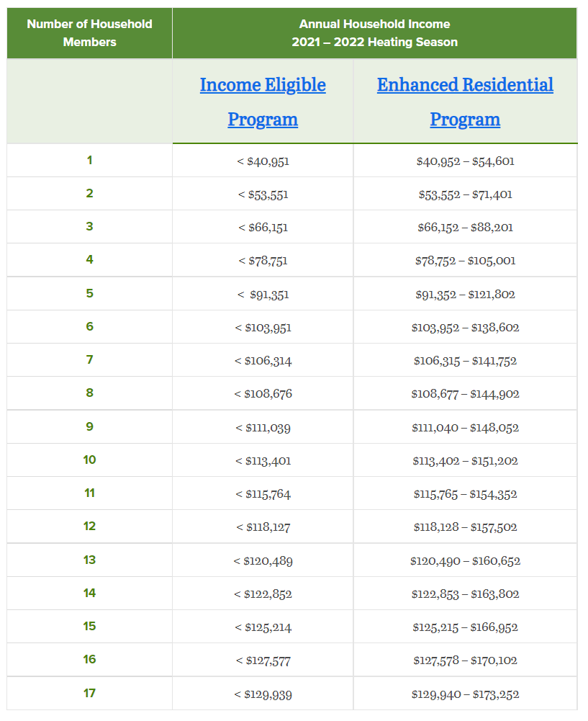Click the $106,315 – $141,752 range cell

click(465, 361)
